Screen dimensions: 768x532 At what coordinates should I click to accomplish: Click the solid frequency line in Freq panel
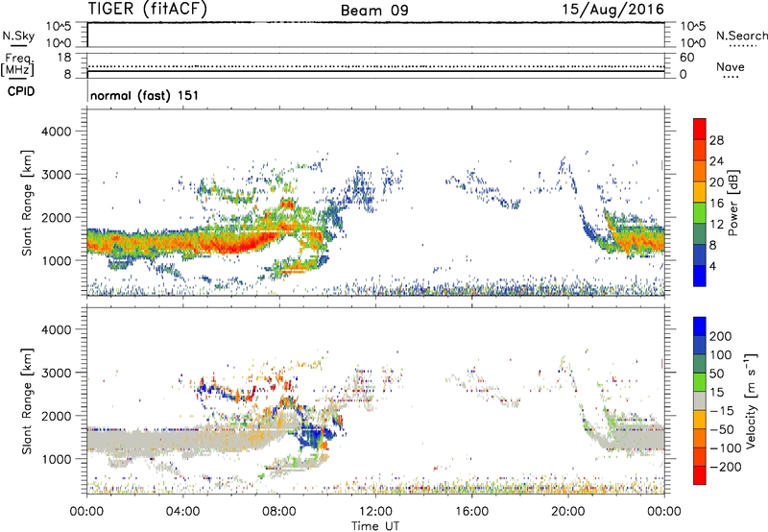pos(376,71)
